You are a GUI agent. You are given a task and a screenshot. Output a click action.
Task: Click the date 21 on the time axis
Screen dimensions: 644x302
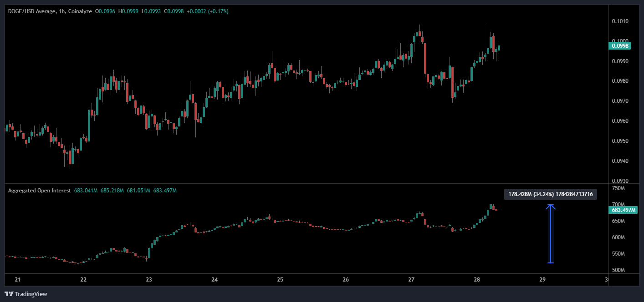click(19, 281)
